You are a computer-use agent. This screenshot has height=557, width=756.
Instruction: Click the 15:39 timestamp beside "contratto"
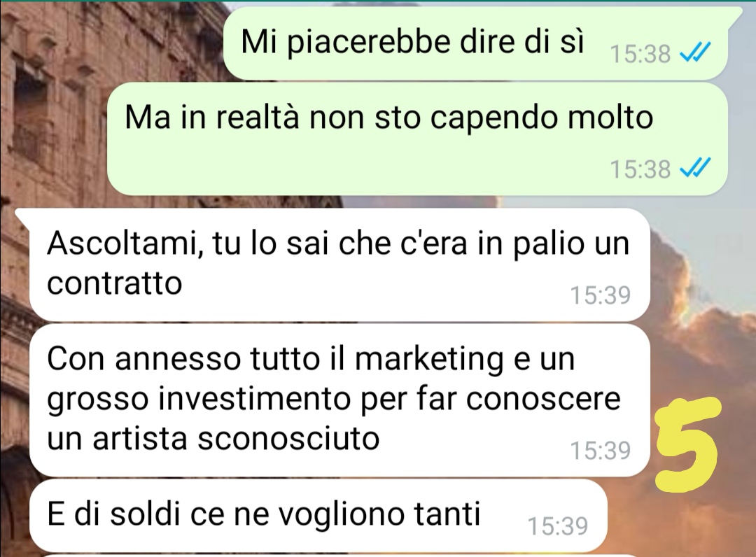coord(601,295)
